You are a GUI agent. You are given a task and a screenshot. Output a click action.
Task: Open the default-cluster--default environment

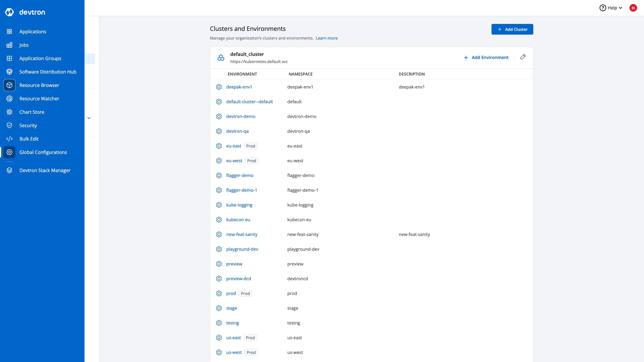(x=249, y=102)
